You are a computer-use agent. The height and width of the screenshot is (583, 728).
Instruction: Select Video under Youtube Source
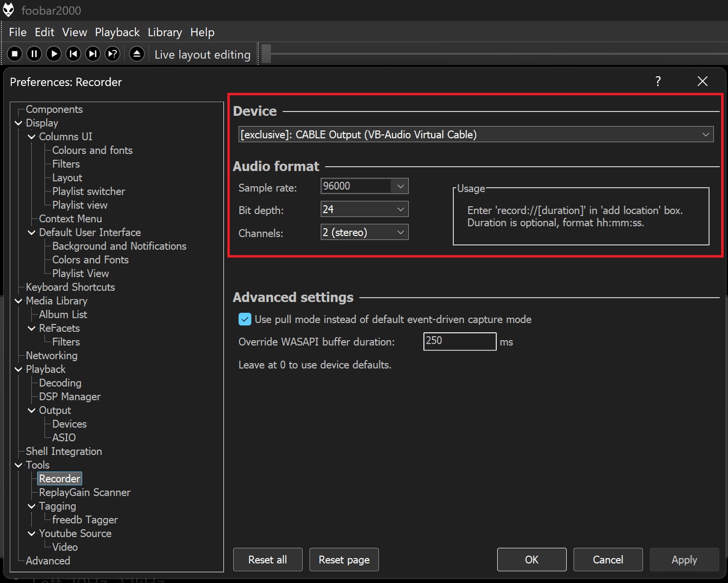pos(65,547)
